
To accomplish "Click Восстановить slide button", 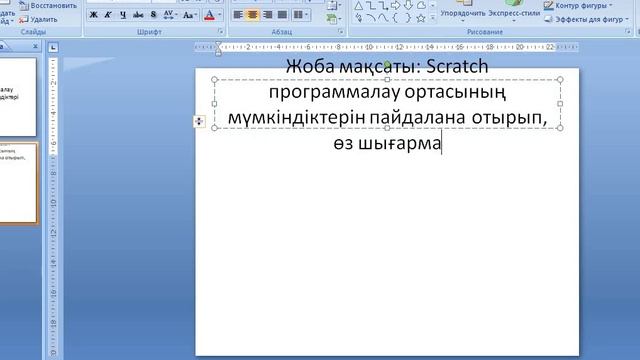I will (x=48, y=6).
